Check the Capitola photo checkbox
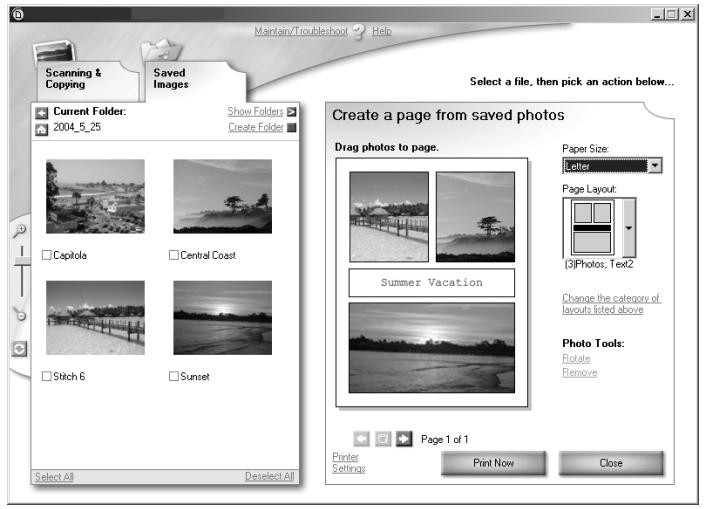The image size is (704, 509). click(46, 255)
